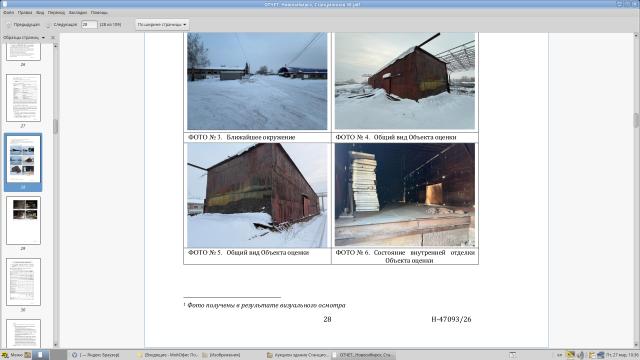
Task: Click the show desktop icon on taskbar
Action: [x=512, y=355]
